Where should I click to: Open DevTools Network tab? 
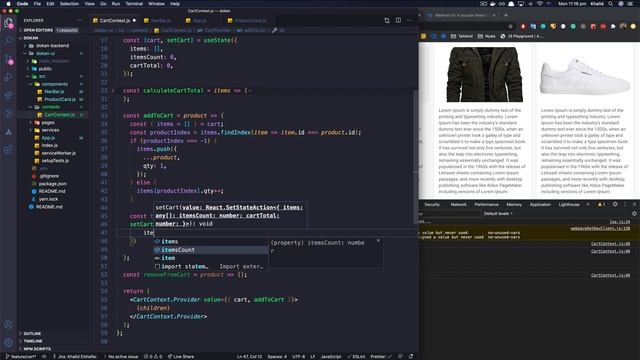tap(458, 204)
